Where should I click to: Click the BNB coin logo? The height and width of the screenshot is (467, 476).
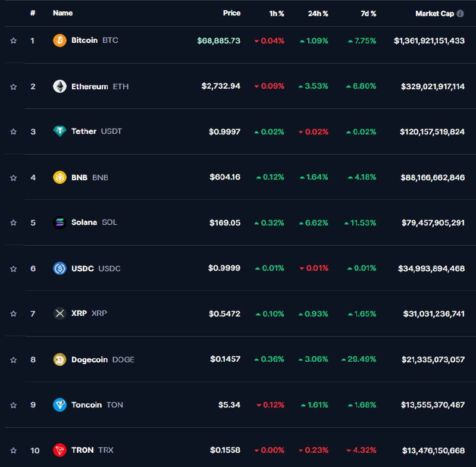[x=59, y=177]
